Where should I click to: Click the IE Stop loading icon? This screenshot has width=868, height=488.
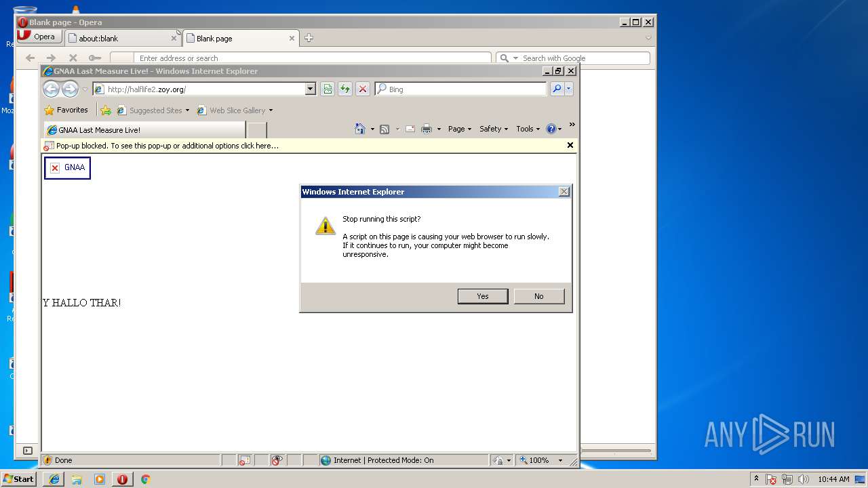click(363, 89)
